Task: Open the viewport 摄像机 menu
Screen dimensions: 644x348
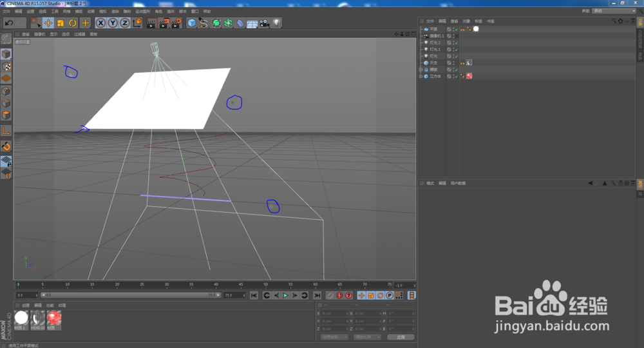Action: [x=39, y=35]
